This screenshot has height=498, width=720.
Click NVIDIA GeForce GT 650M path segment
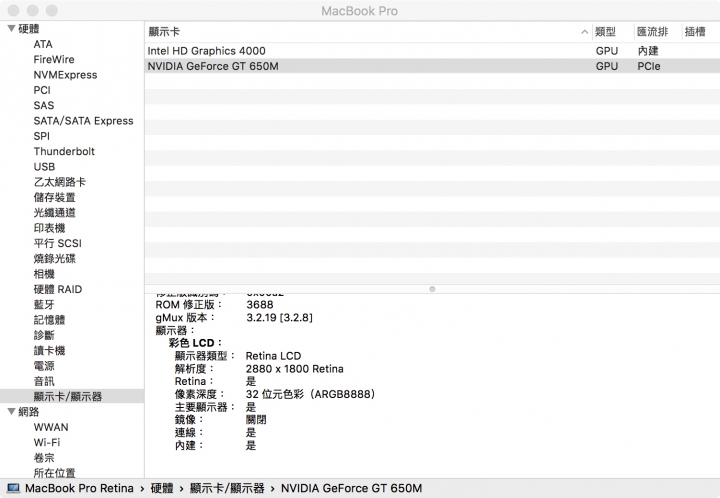351,488
